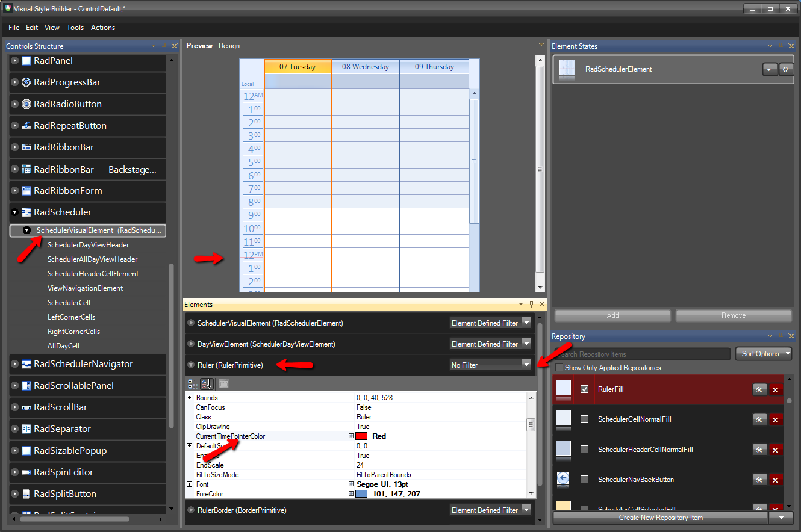Collapse the RadScheduler tree node
This screenshot has width=801, height=532.
(15, 212)
